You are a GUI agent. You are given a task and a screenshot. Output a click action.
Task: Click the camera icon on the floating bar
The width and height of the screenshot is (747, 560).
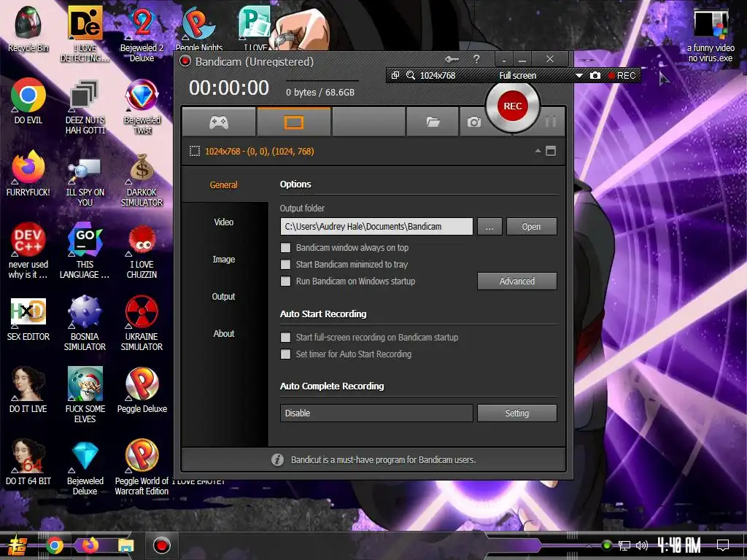point(595,75)
